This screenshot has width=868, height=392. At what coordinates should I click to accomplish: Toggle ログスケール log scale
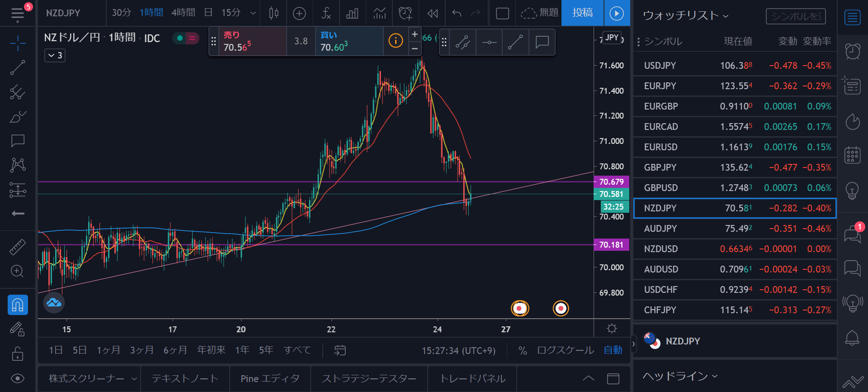tap(565, 350)
